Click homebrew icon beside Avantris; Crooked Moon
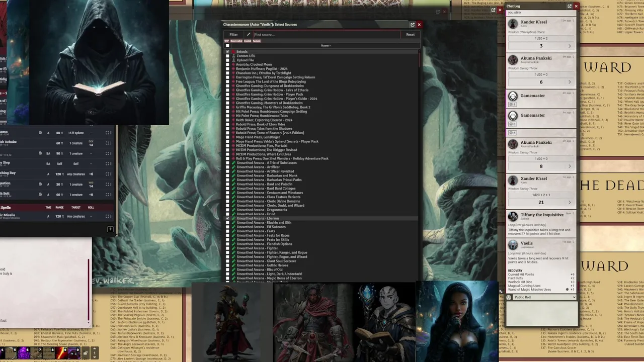This screenshot has width=644, height=362. tap(233, 64)
